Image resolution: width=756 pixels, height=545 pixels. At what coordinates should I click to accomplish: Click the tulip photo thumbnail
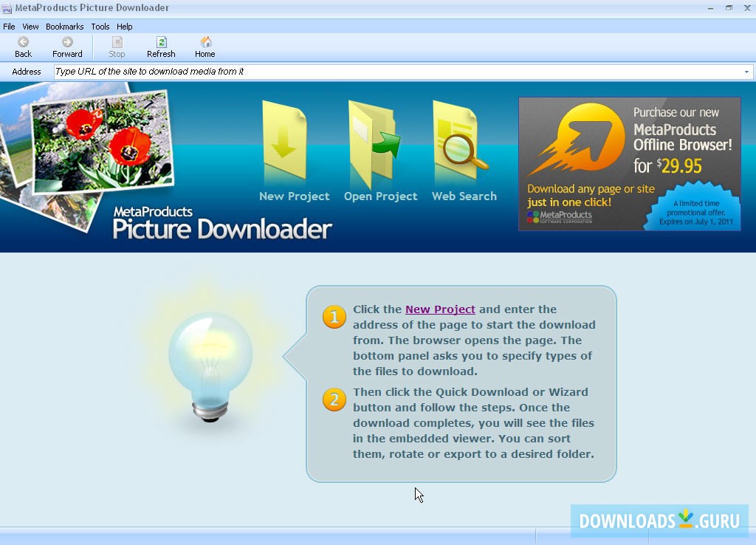tap(101, 141)
